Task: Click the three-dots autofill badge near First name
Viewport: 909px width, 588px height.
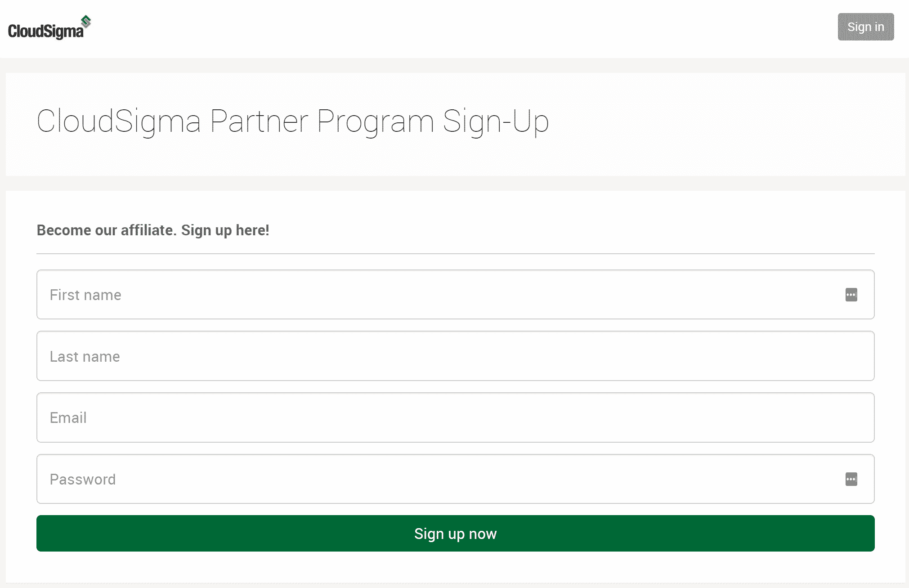Action: (x=851, y=295)
